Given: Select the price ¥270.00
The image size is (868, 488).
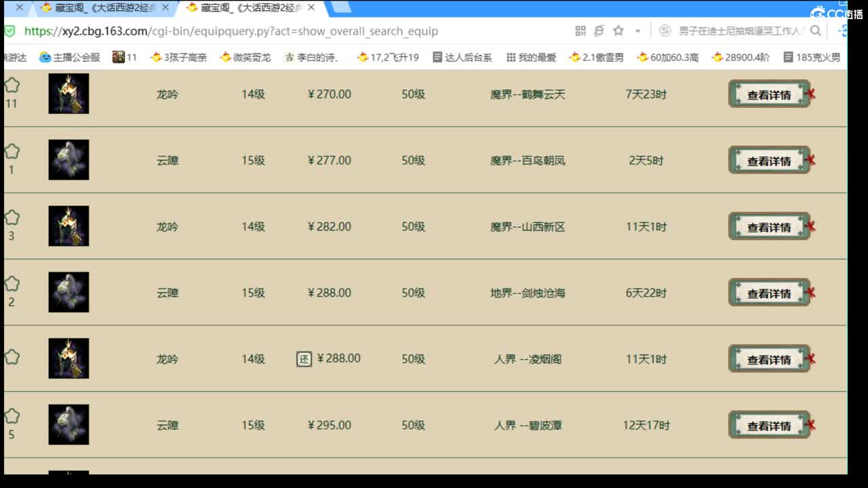Looking at the screenshot, I should pos(330,94).
